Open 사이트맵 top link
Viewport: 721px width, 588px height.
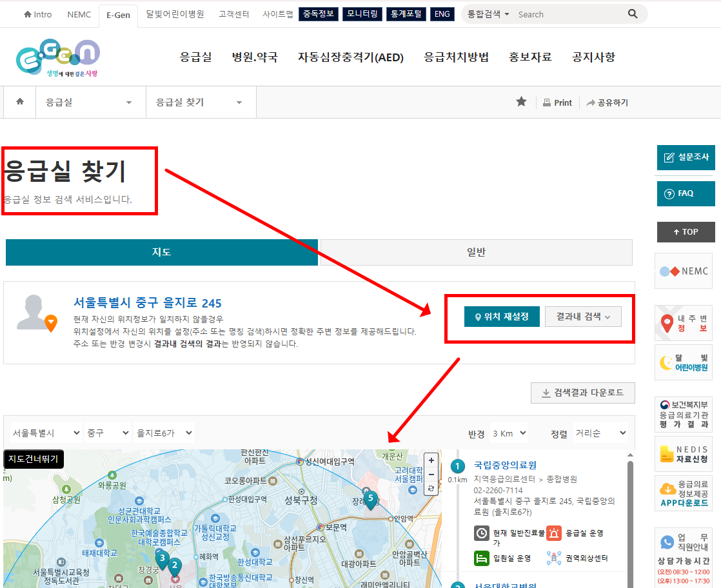(x=278, y=14)
